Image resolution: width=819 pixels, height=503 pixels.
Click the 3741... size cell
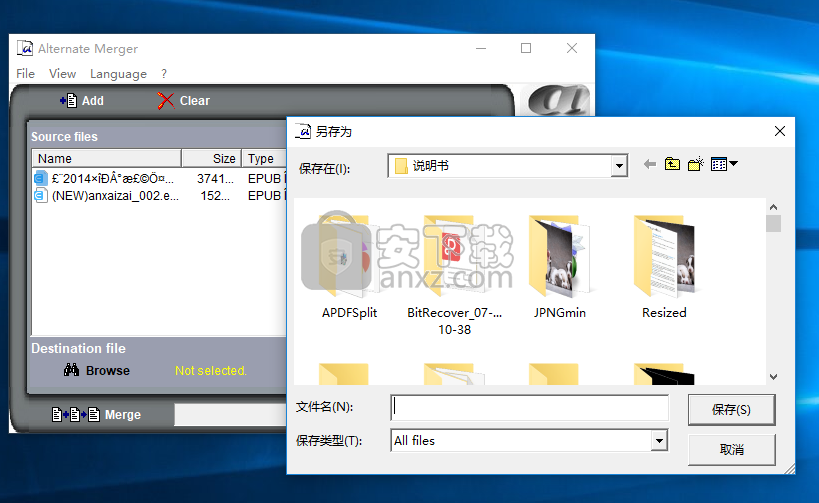215,179
